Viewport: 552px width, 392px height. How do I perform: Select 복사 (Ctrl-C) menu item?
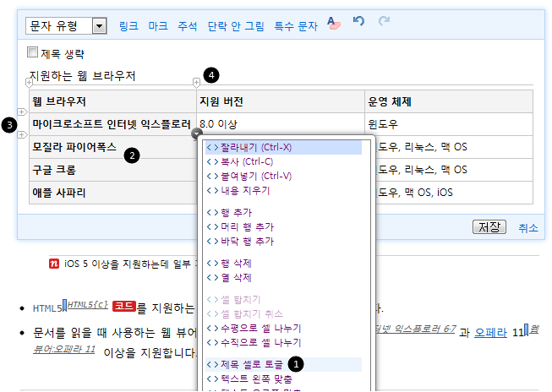tap(283, 162)
